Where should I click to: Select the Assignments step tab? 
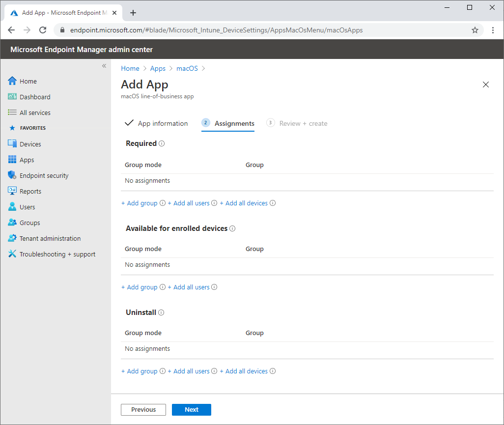(x=228, y=123)
